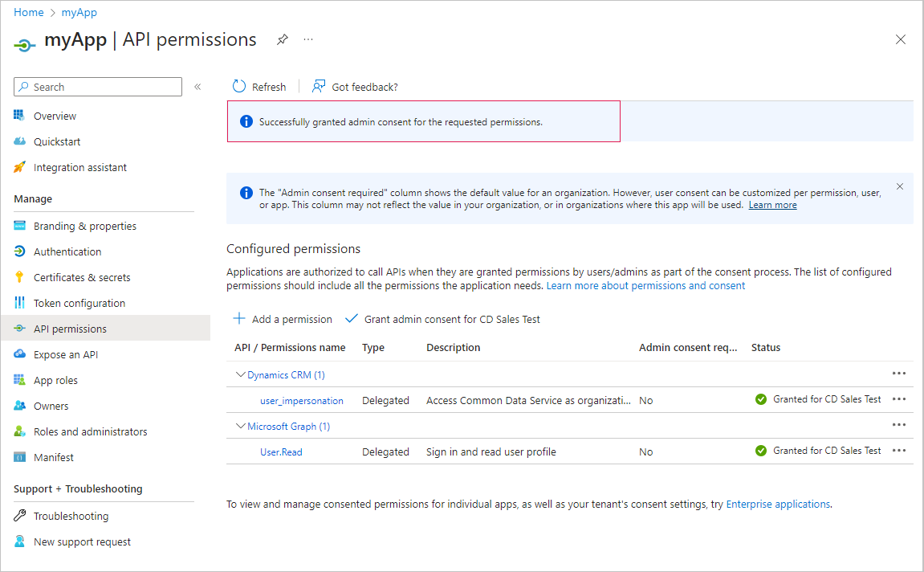Screen dimensions: 924x572
Task: Collapse the Microsoft Graph permission group
Action: click(x=240, y=425)
